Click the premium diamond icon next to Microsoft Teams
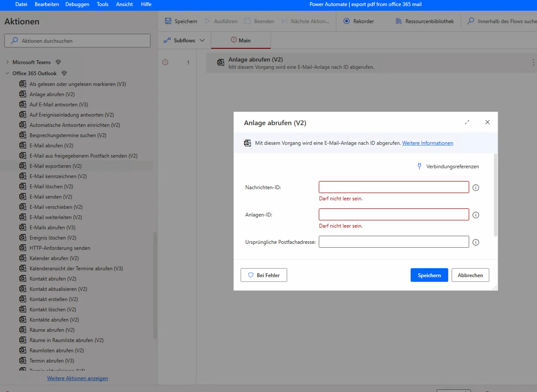This screenshot has height=392, width=537. [58, 62]
